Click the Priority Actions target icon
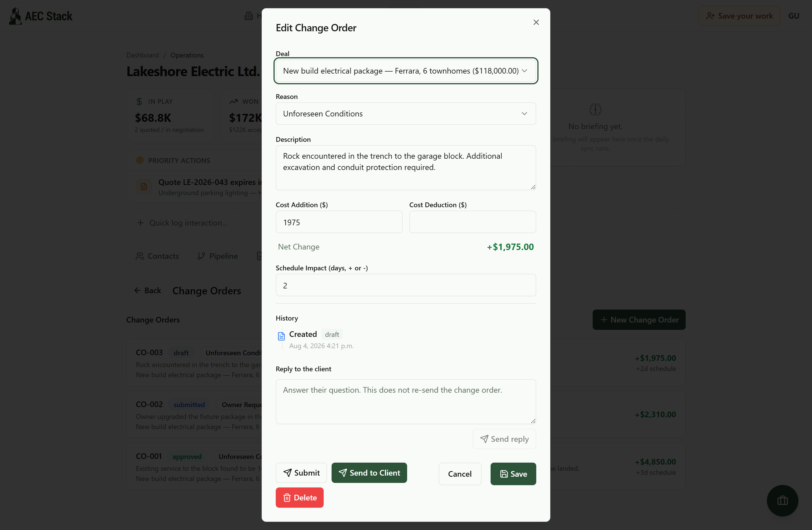812x530 pixels. (x=140, y=160)
